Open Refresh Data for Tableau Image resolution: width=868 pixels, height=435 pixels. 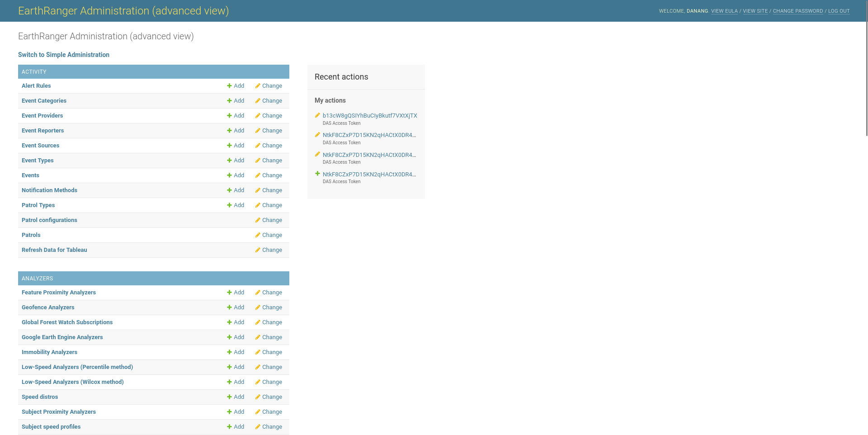point(54,250)
